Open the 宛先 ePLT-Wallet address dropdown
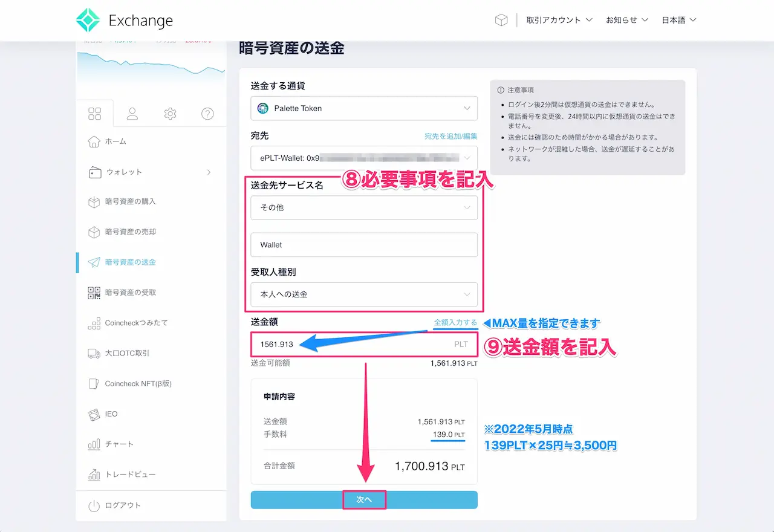Viewport: 774px width, 532px height. coord(364,158)
